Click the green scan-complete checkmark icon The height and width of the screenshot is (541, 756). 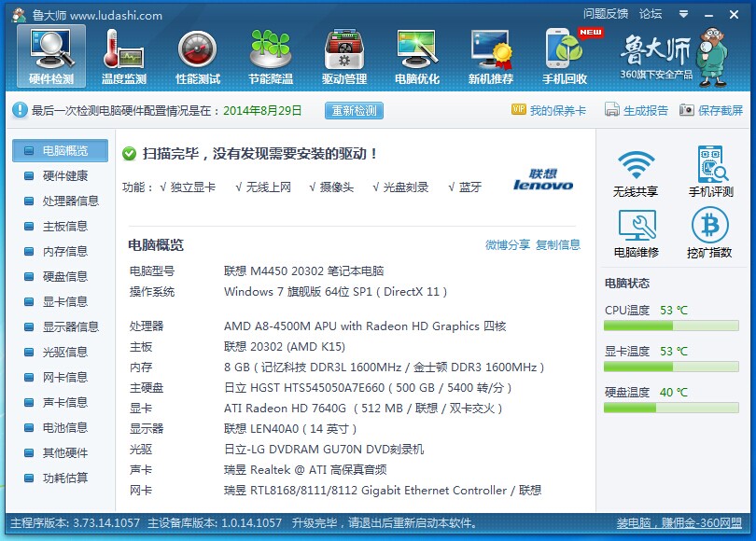129,154
